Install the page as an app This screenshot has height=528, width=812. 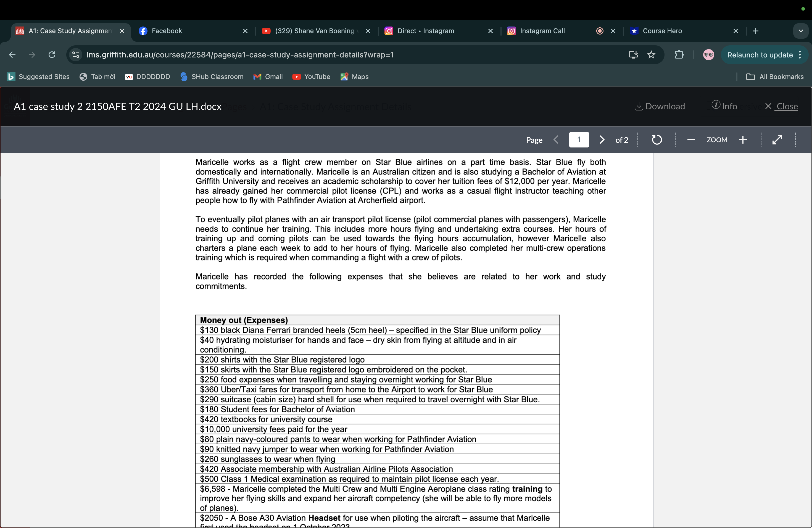tap(633, 55)
